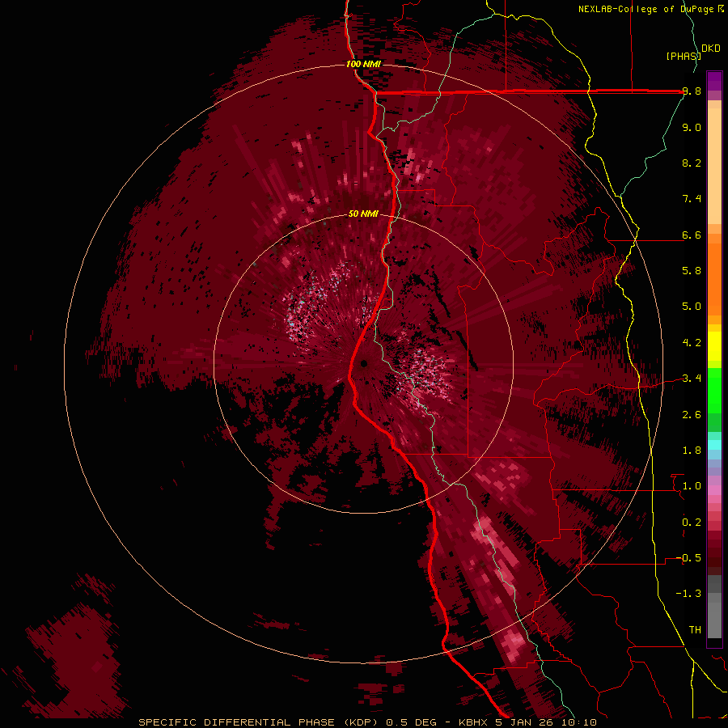This screenshot has height=728, width=728.
Task: Click the 7.4 scale value
Action: [692, 199]
